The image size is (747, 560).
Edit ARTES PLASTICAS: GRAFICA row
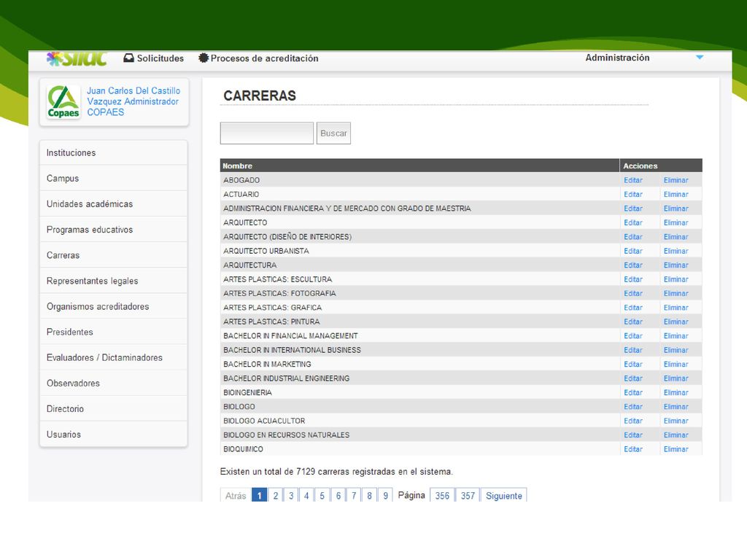(633, 308)
